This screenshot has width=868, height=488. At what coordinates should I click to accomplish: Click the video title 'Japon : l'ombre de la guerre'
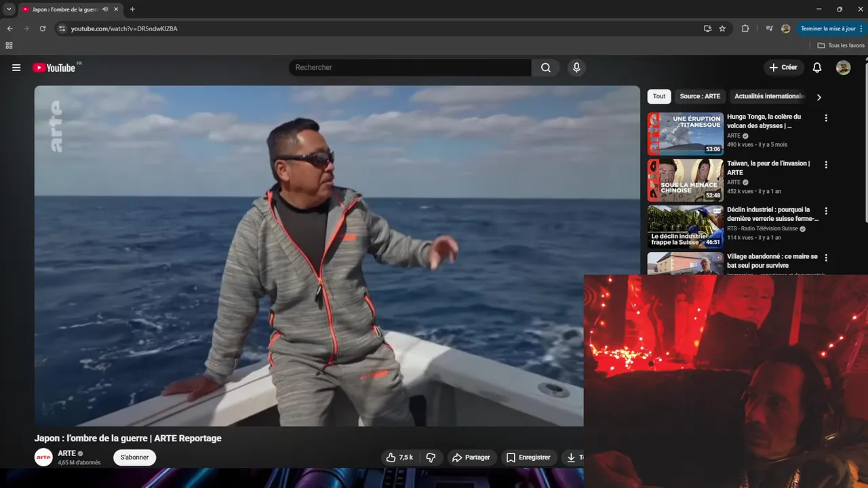pyautogui.click(x=127, y=439)
